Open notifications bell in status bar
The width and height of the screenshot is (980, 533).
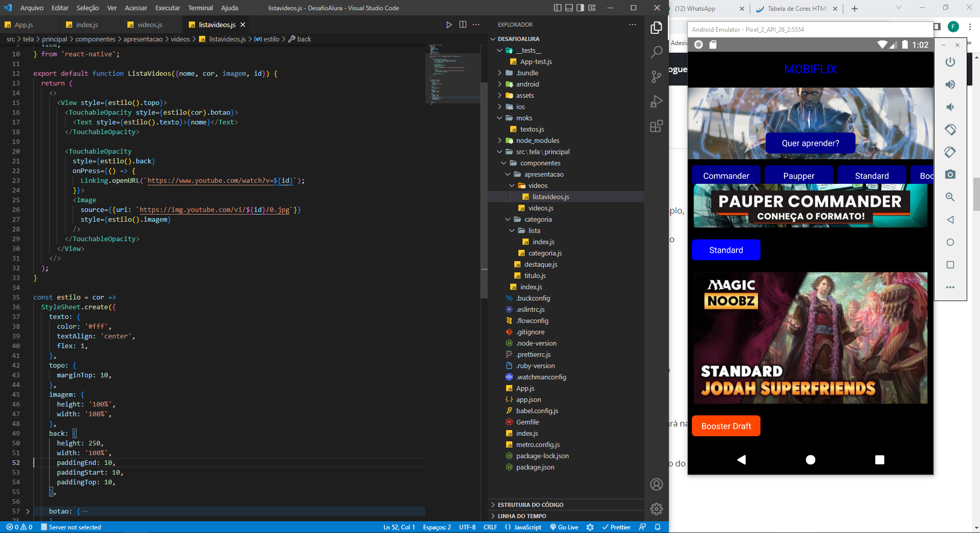click(x=658, y=527)
